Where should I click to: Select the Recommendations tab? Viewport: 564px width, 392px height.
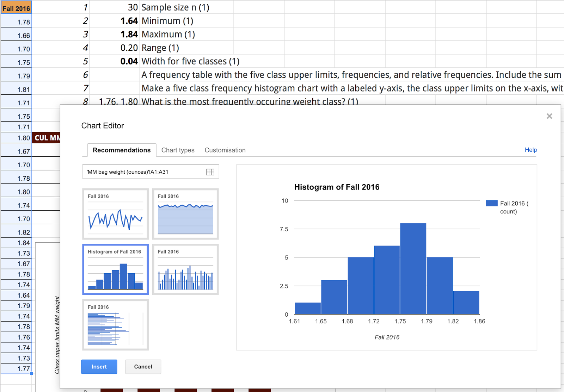(x=121, y=150)
